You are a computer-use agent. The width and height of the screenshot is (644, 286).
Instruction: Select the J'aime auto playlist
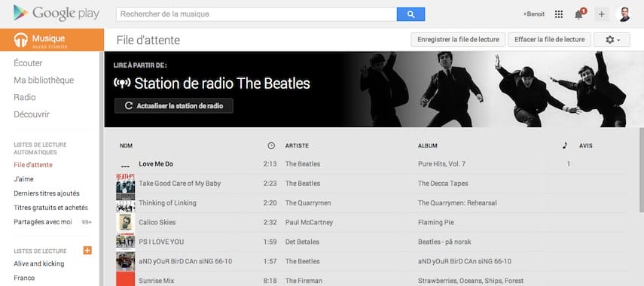23,179
